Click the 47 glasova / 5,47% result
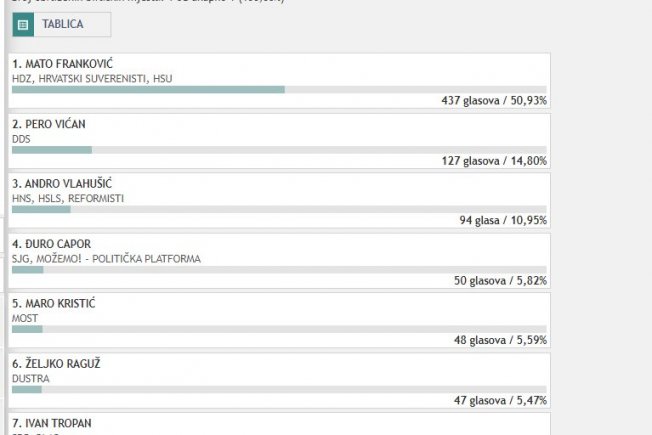Screen dimensions: 652x435 point(500,400)
